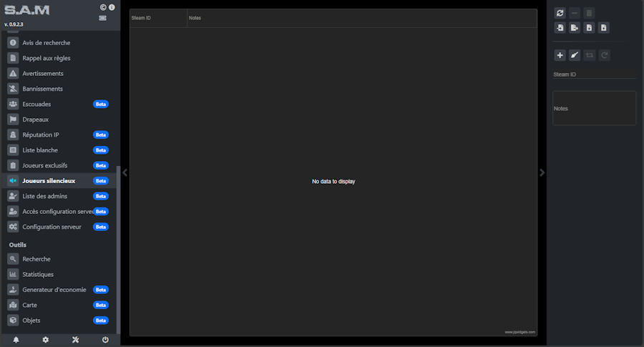Click the info icon beside S.A.M logo

[x=112, y=7]
